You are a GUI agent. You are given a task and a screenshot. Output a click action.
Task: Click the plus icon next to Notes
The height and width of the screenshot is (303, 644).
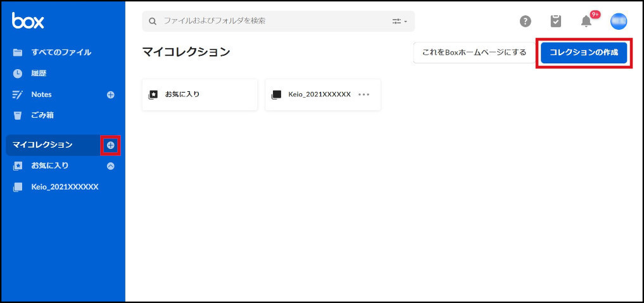(x=110, y=94)
